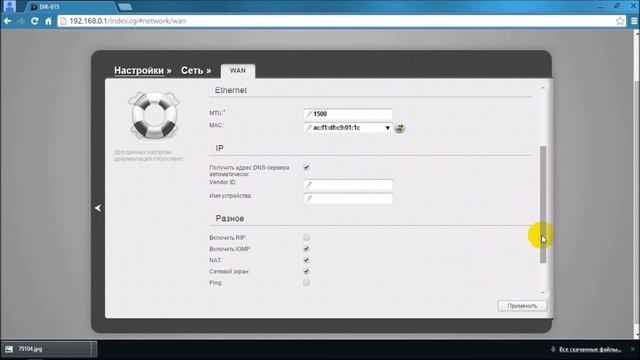Open the browser home page icon
Screen dimensions: 640x360
48,21
